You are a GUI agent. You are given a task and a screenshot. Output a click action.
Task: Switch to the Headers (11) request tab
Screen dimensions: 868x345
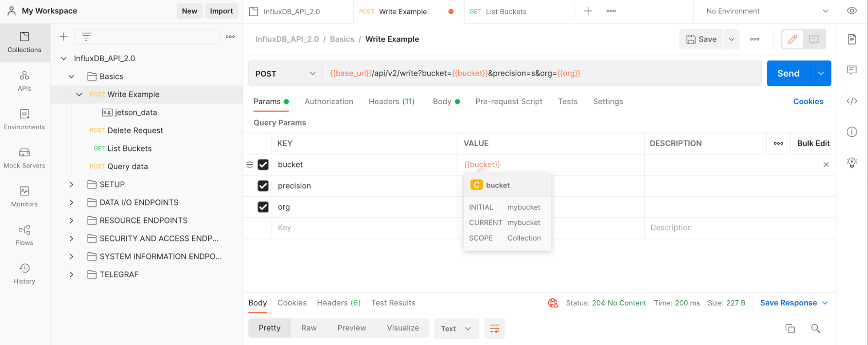392,102
